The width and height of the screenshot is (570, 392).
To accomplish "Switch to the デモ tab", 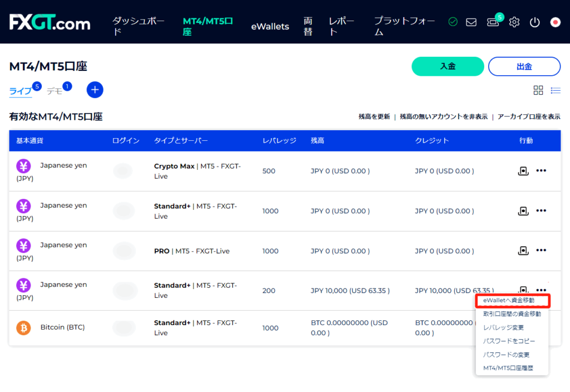I will 54,91.
